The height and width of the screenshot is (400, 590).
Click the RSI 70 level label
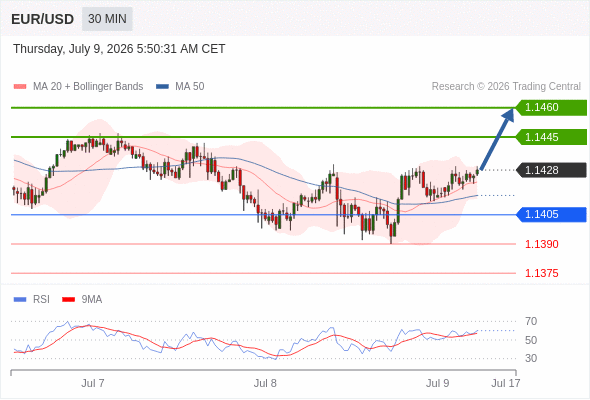pyautogui.click(x=531, y=321)
